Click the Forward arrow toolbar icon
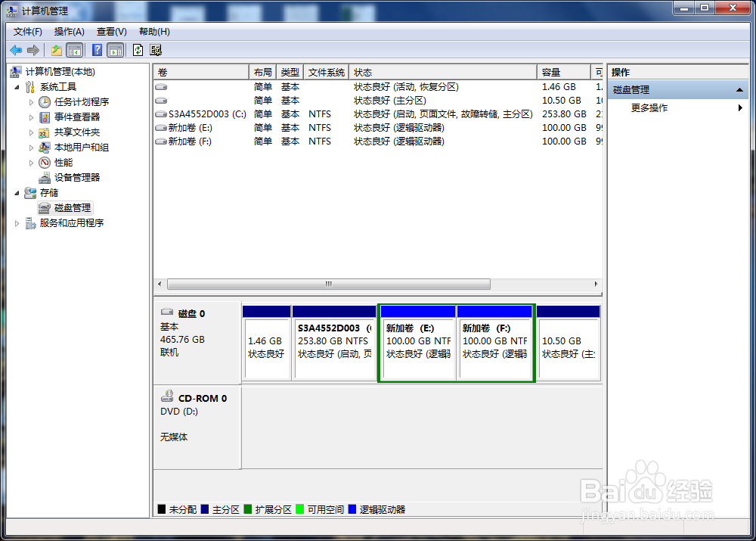 pos(33,50)
